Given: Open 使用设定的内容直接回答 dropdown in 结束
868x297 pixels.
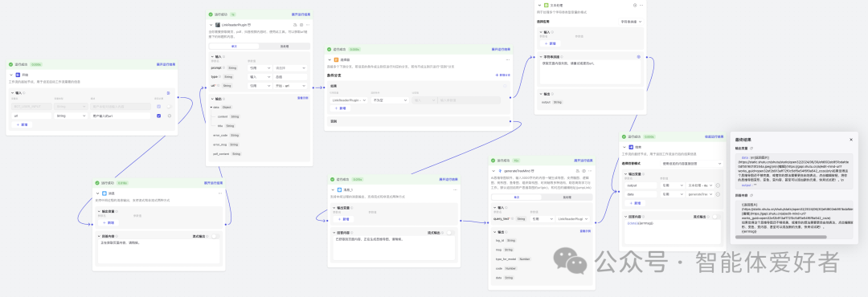Looking at the screenshot, I should pos(692,164).
